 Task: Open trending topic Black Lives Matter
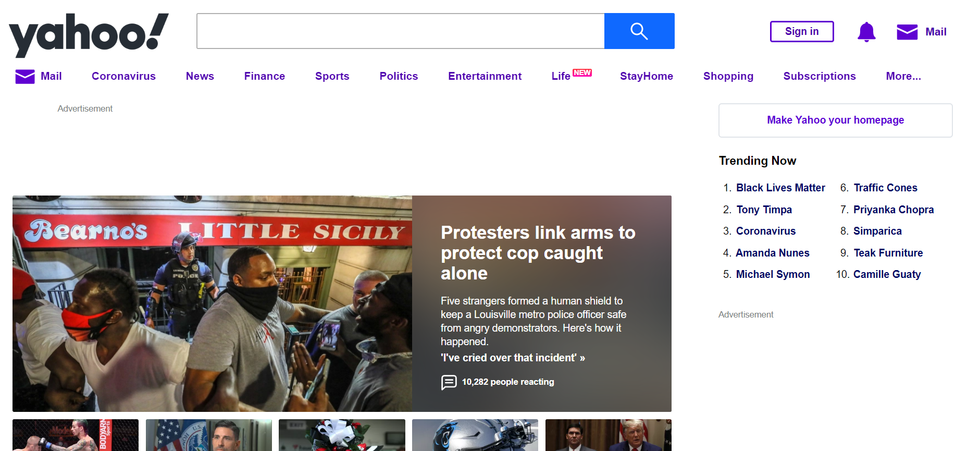click(780, 188)
